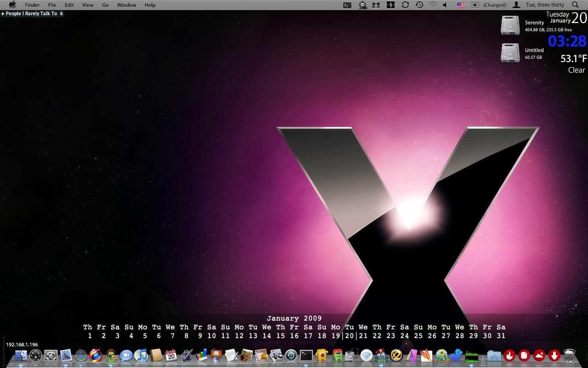Open the terminal prompt menu bar icon
This screenshot has height=368, width=588.
[x=348, y=5]
